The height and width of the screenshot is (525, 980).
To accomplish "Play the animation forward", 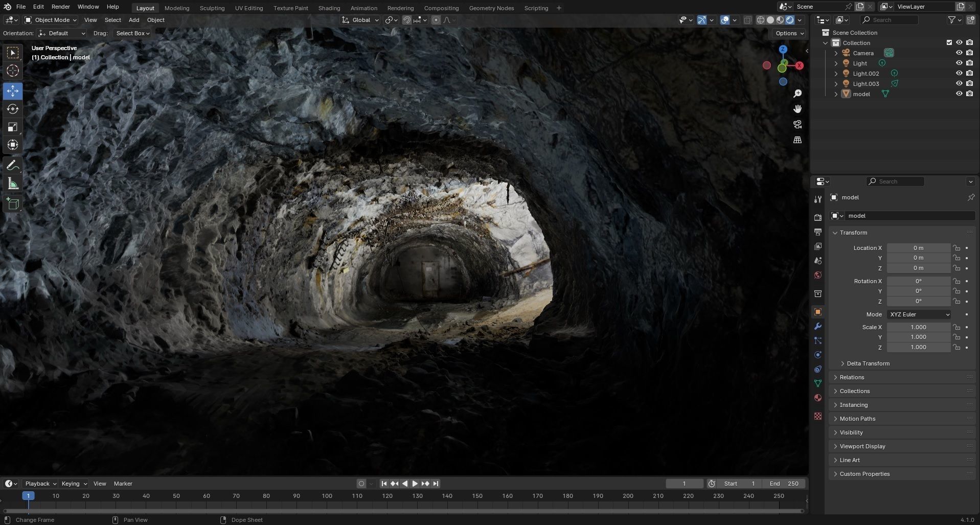I will (415, 484).
